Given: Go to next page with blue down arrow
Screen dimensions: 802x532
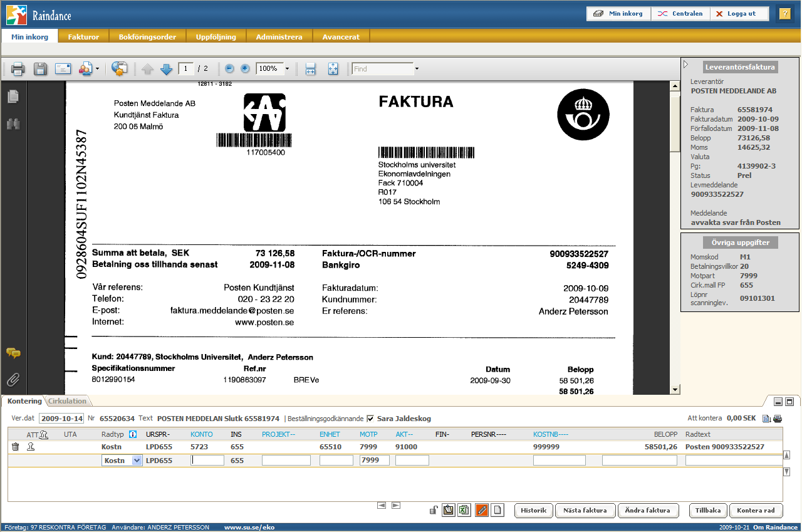Looking at the screenshot, I should click(166, 69).
